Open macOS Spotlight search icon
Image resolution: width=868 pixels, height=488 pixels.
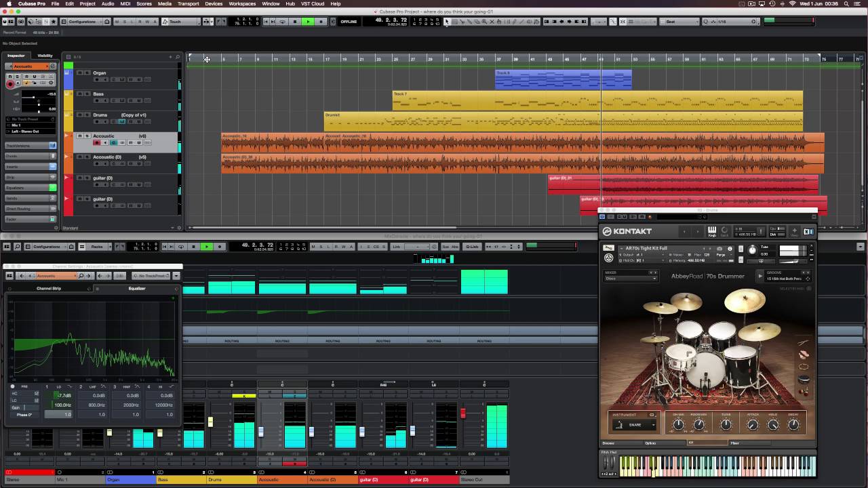(847, 3)
